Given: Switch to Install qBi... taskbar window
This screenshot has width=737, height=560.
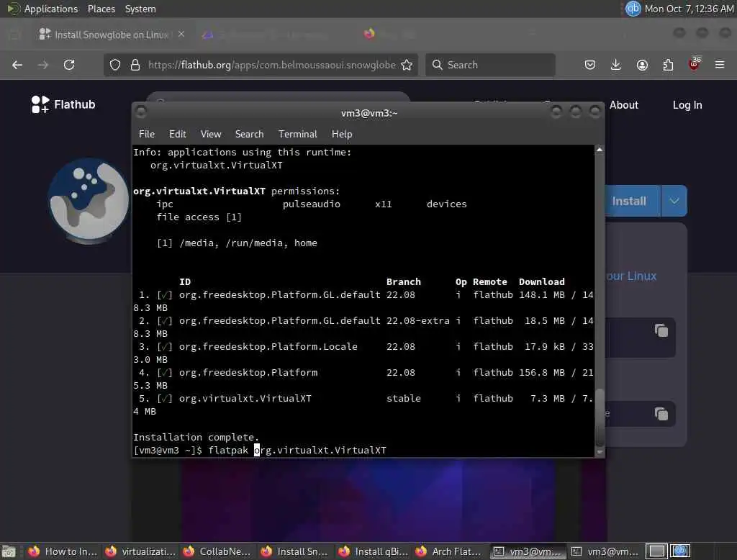Looking at the screenshot, I should point(374,551).
